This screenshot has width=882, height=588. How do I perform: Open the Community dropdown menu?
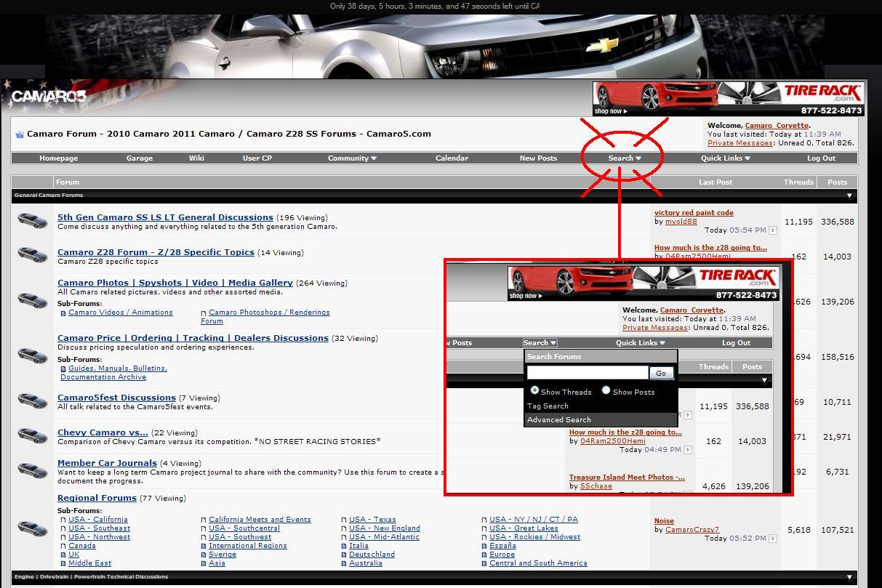point(351,158)
